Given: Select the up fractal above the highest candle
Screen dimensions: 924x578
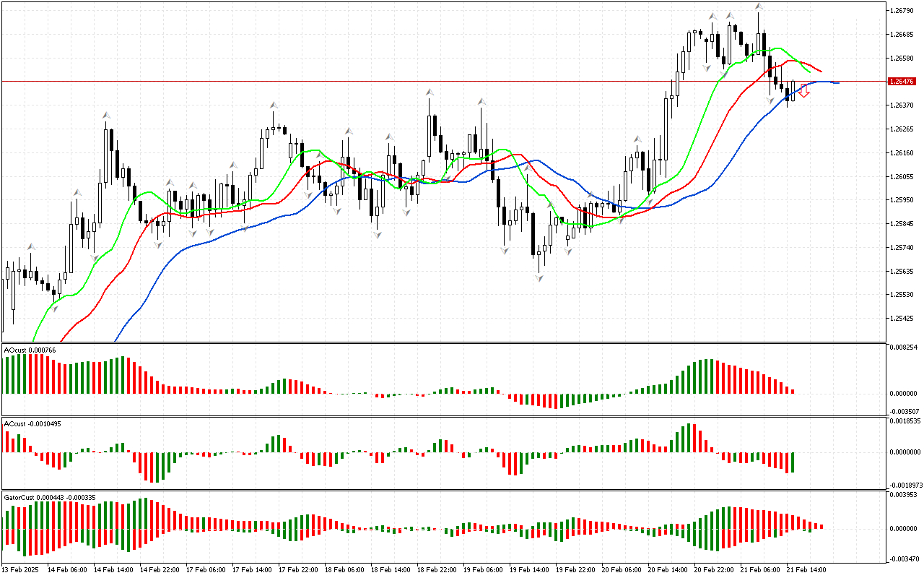Looking at the screenshot, I should tap(759, 7).
